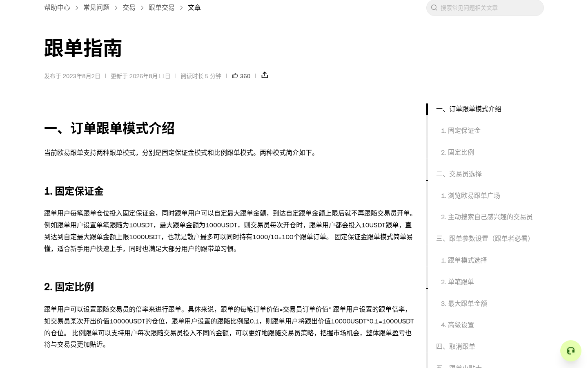Jump to 三、跟单参数设置（跟单者必看）
This screenshot has width=588, height=368.
coord(485,238)
